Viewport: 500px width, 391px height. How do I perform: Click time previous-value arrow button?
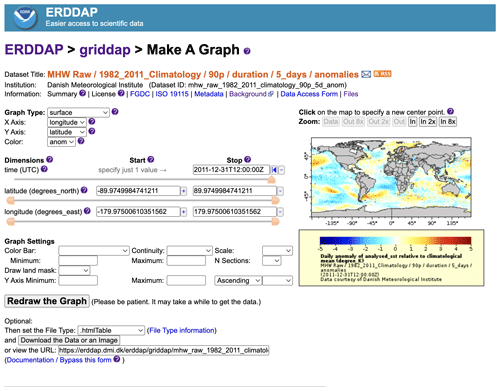point(274,170)
